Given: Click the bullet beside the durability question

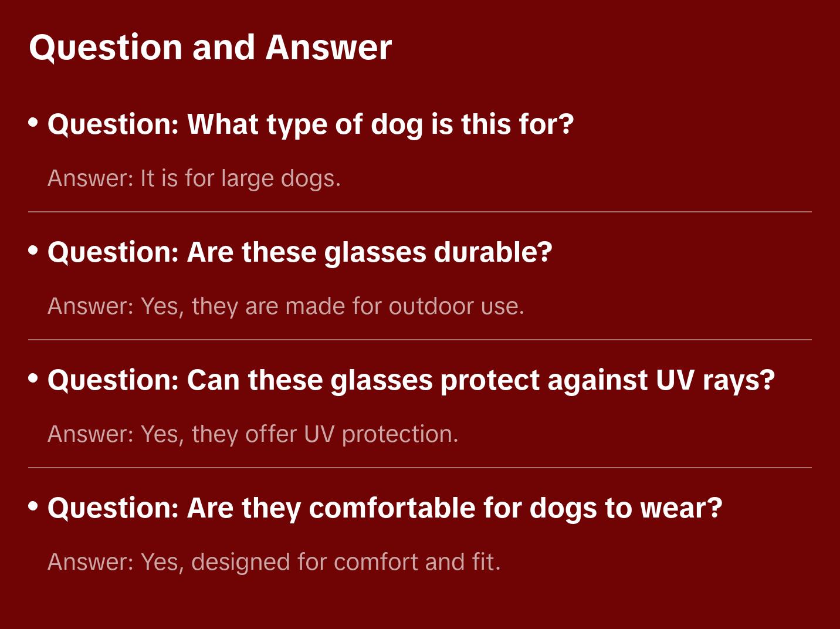Looking at the screenshot, I should 33,251.
